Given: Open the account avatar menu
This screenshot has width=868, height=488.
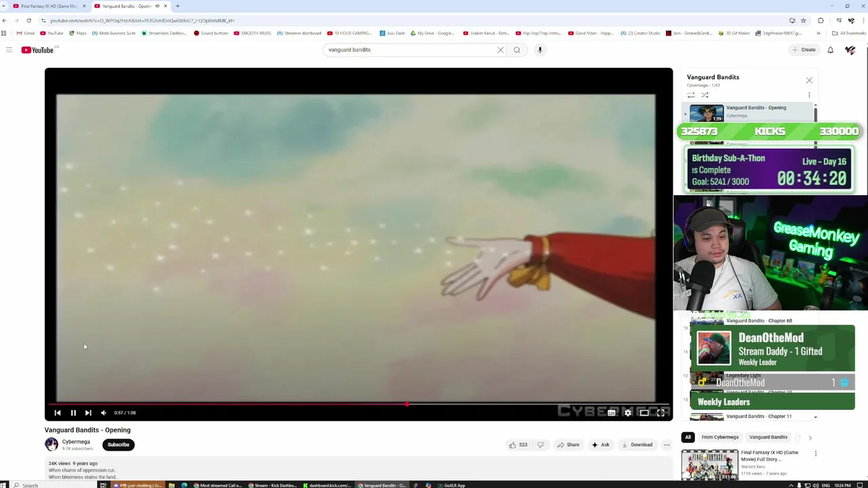Looking at the screenshot, I should pos(850,49).
